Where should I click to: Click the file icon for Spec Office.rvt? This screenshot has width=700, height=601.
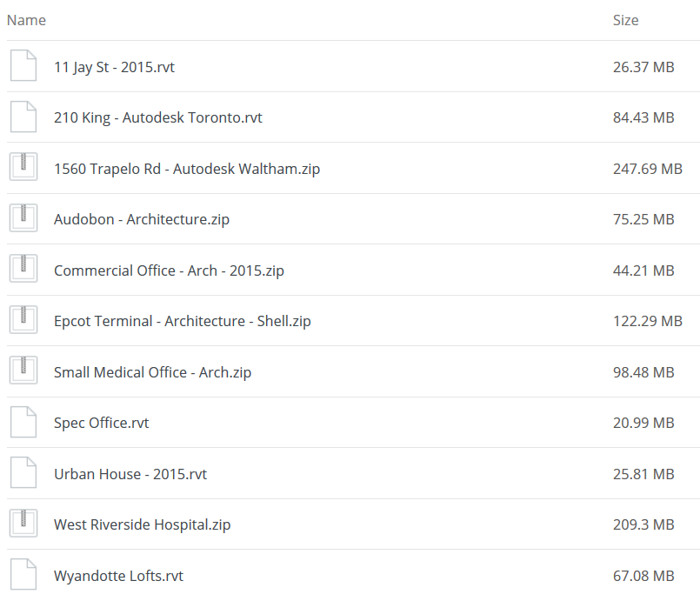tap(23, 422)
